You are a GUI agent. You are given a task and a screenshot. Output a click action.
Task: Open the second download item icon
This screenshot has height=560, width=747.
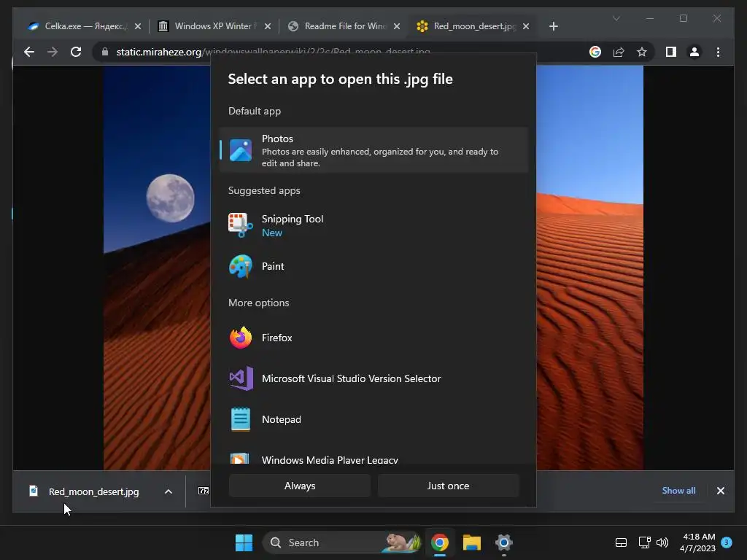click(204, 491)
